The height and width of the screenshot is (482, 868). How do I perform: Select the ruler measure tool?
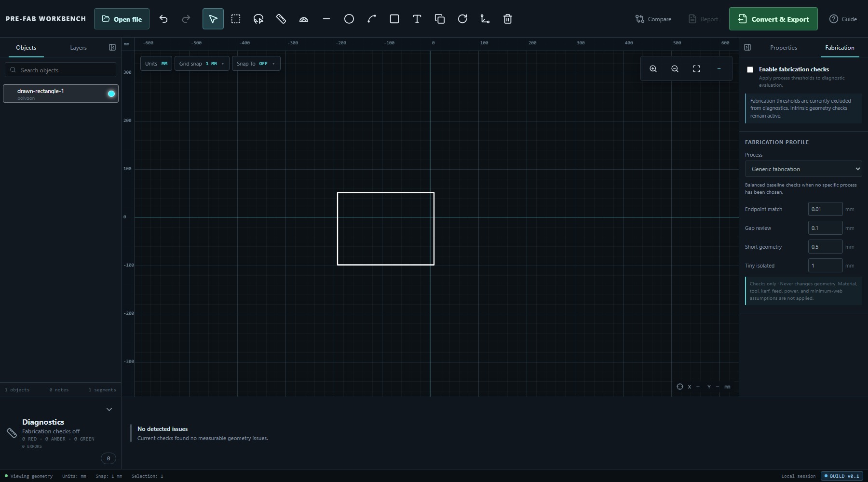coord(281,19)
